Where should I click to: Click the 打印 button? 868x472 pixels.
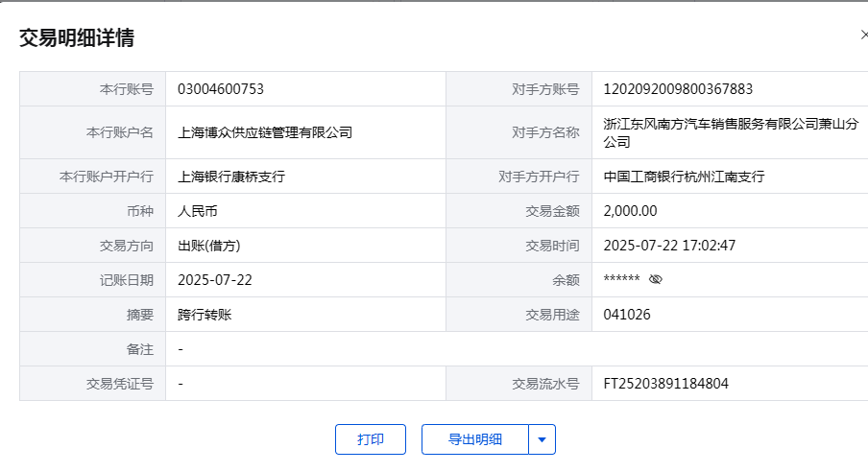[371, 439]
